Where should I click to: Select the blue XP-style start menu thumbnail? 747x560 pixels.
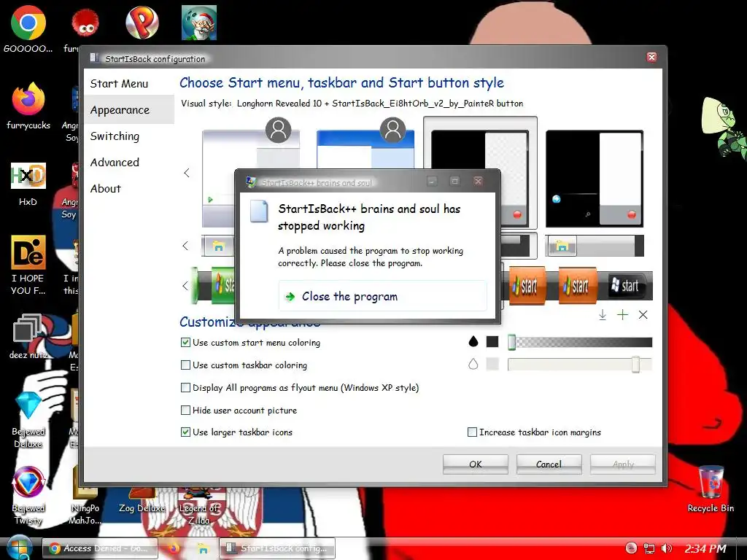coord(365,149)
